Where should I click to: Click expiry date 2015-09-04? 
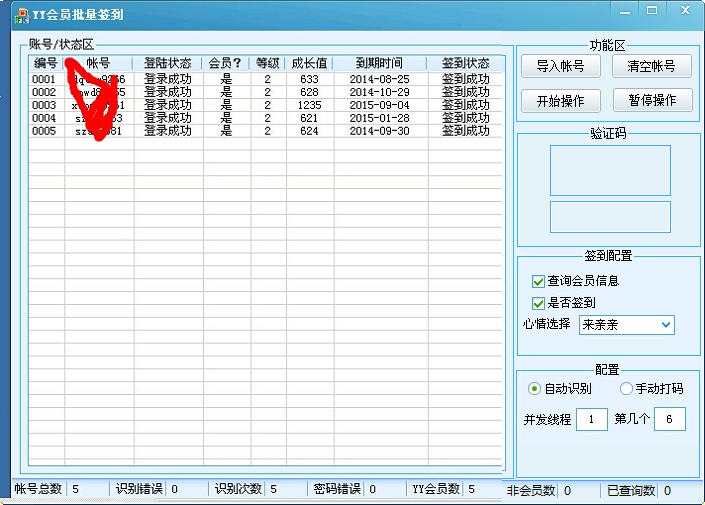pyautogui.click(x=379, y=106)
